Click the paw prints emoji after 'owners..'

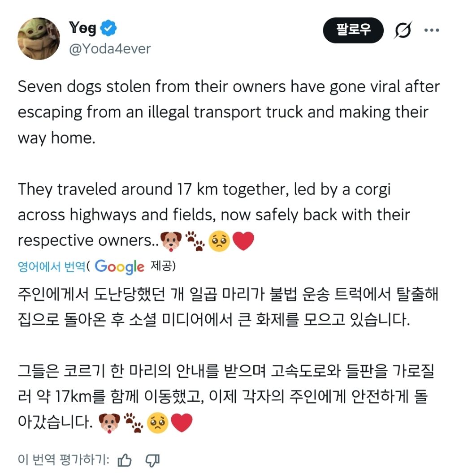coord(195,241)
